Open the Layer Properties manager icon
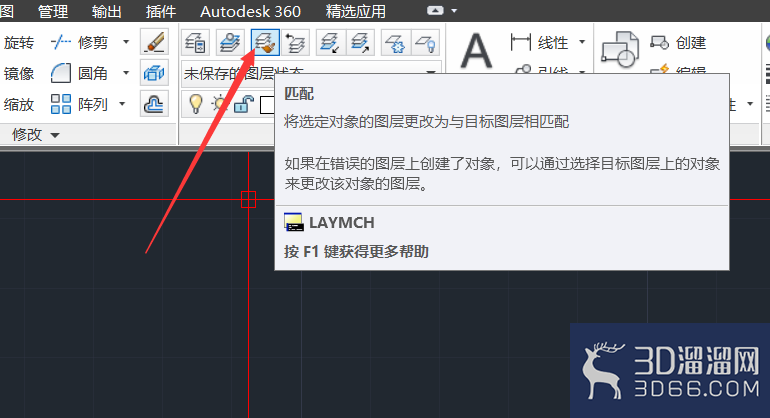This screenshot has width=770, height=418. 195,43
